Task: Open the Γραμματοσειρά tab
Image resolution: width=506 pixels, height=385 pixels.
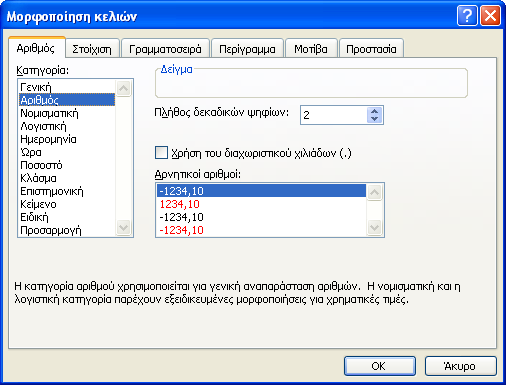Action: click(x=165, y=49)
